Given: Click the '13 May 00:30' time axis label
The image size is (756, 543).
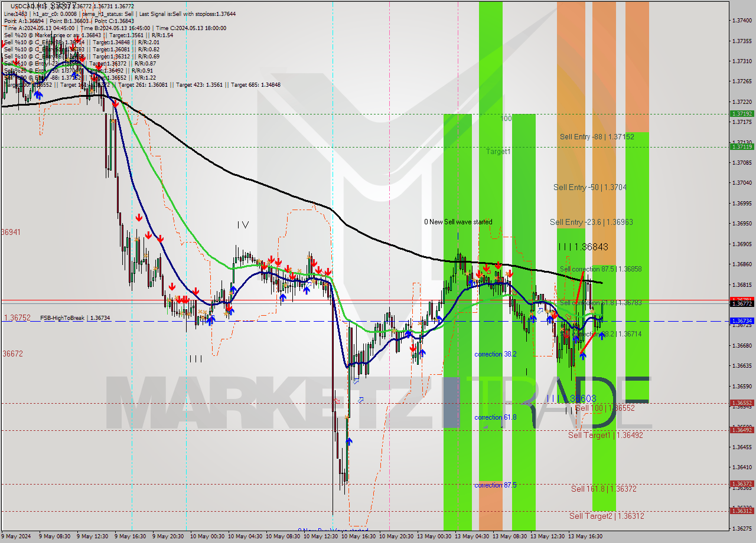Looking at the screenshot, I should click(434, 537).
